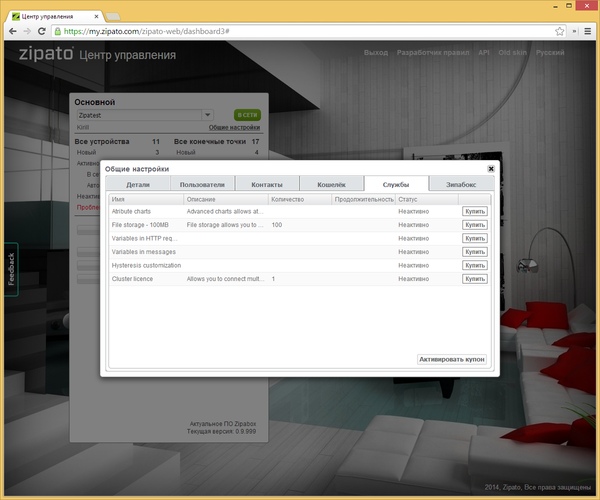This screenshot has height=500, width=600.
Task: Sort by Имя column header
Action: (146, 199)
